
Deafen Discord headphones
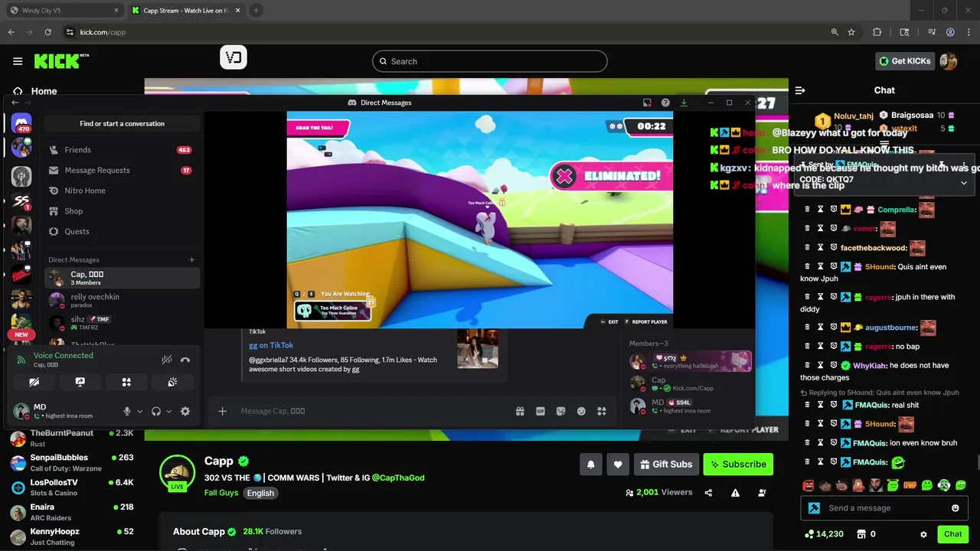click(x=156, y=411)
